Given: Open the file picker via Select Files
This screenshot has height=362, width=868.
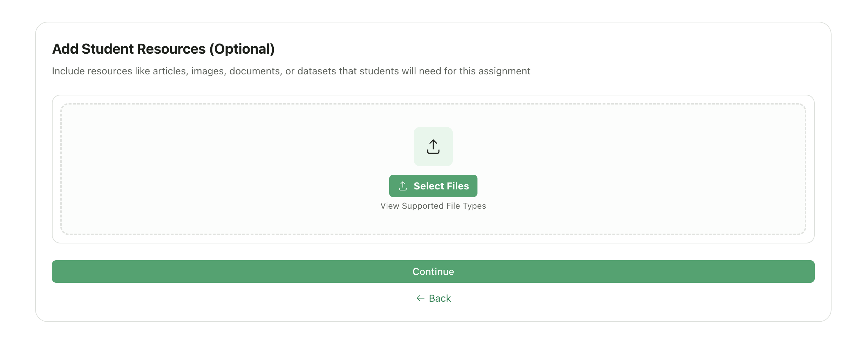Looking at the screenshot, I should (x=433, y=186).
